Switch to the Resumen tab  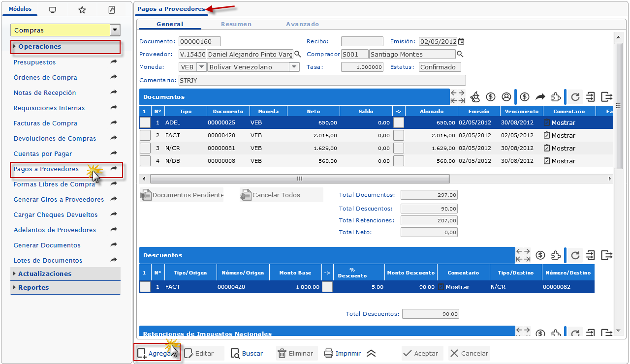click(236, 24)
